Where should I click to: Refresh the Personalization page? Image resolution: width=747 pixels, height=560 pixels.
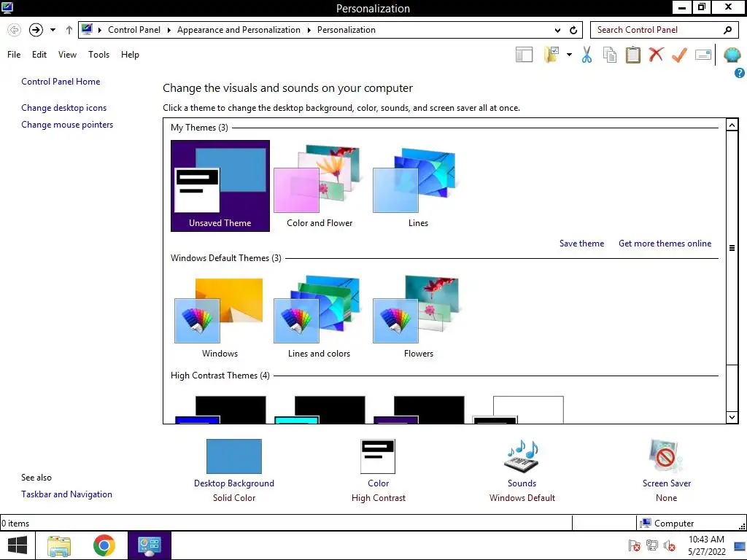[573, 30]
